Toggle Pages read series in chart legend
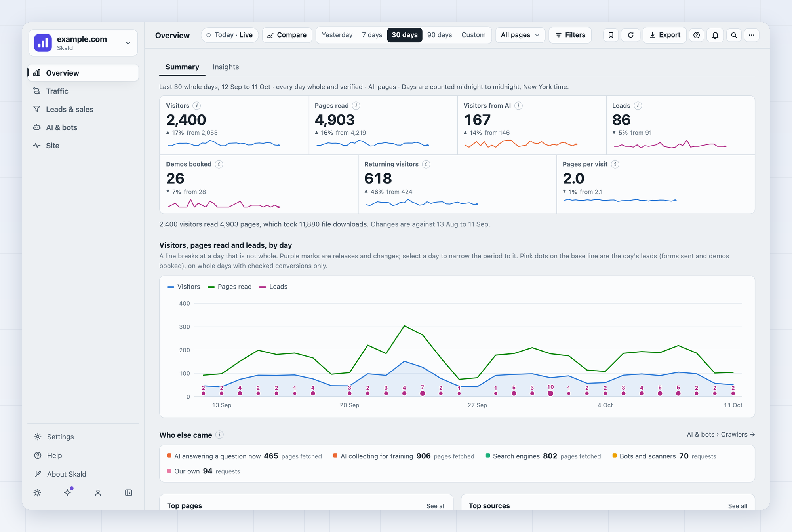 point(230,287)
